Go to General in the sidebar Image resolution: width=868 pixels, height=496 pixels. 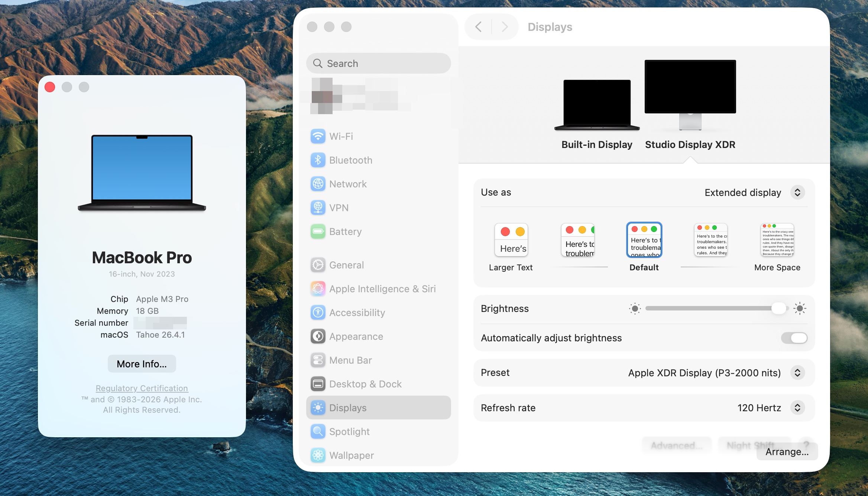pos(379,265)
